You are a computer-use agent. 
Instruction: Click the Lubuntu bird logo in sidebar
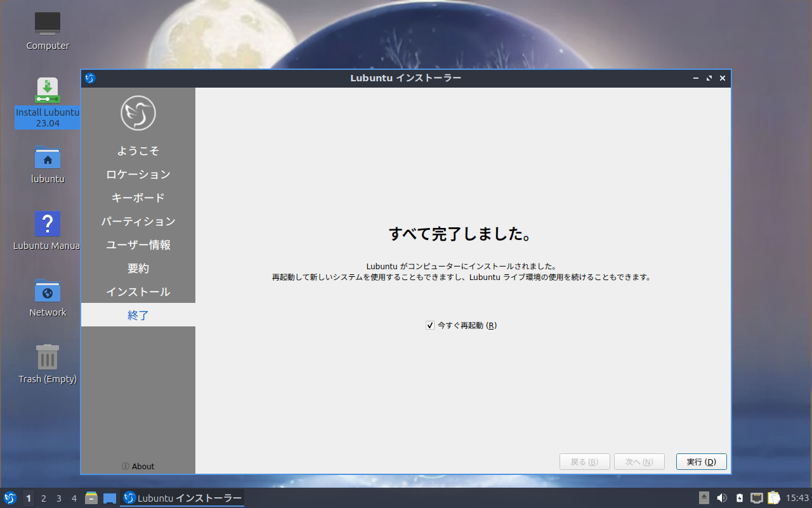[x=138, y=113]
